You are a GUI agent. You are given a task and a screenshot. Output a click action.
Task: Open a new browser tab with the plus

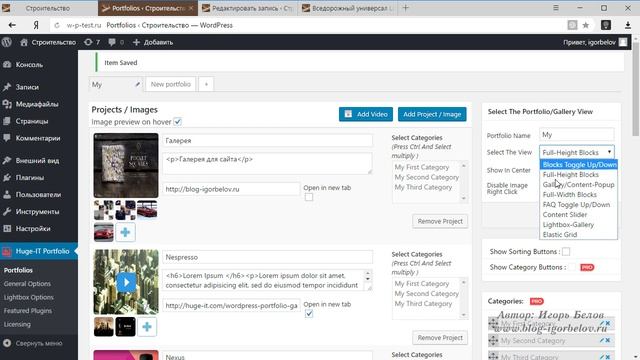tap(405, 8)
